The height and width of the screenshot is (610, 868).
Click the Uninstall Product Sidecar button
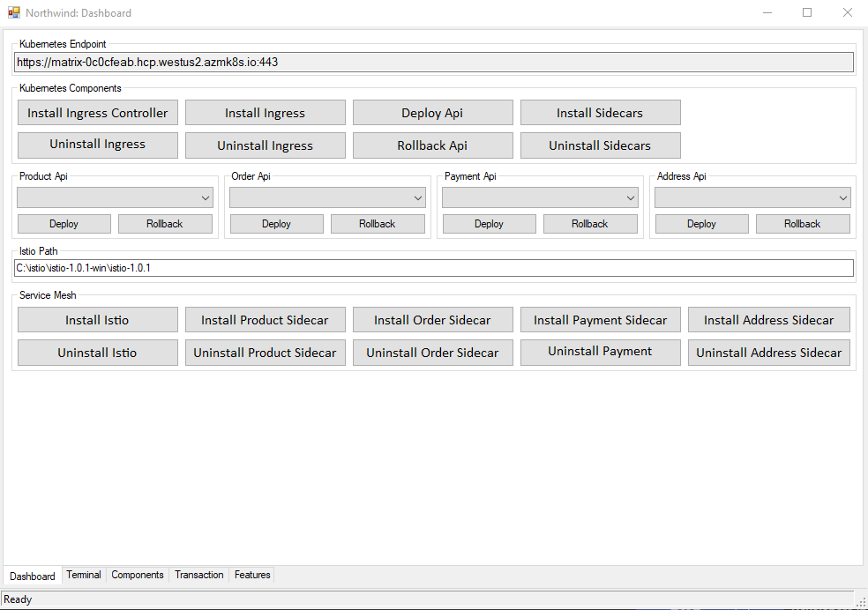(x=266, y=353)
